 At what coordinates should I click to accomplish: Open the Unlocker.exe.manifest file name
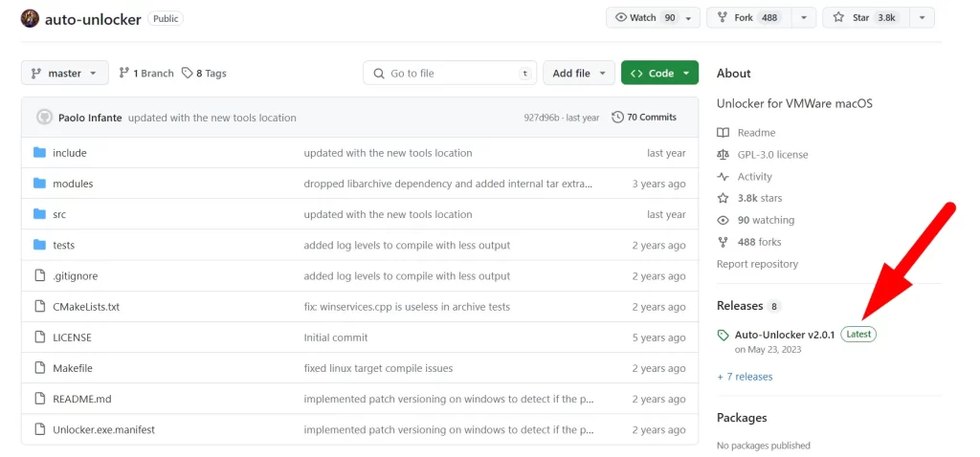103,429
